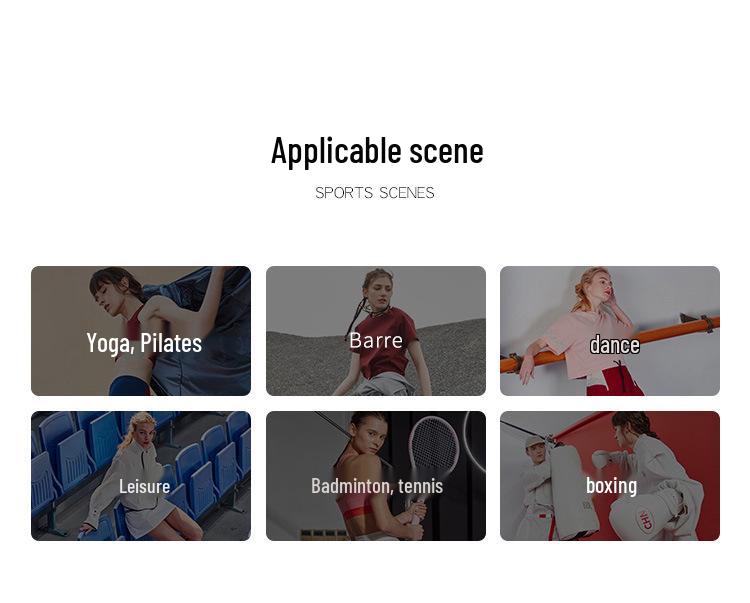Viewport: 750px width, 603px height.
Task: Click the "Leisure" caption text
Action: click(144, 486)
